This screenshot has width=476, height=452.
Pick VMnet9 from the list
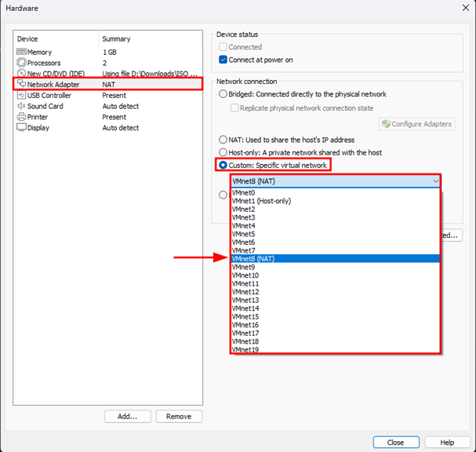(x=336, y=267)
